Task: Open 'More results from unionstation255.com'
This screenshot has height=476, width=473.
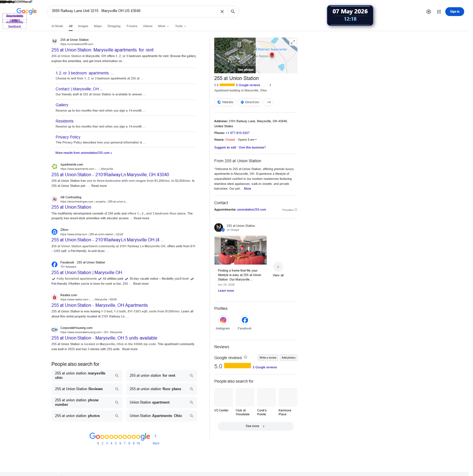Action: coord(84,153)
